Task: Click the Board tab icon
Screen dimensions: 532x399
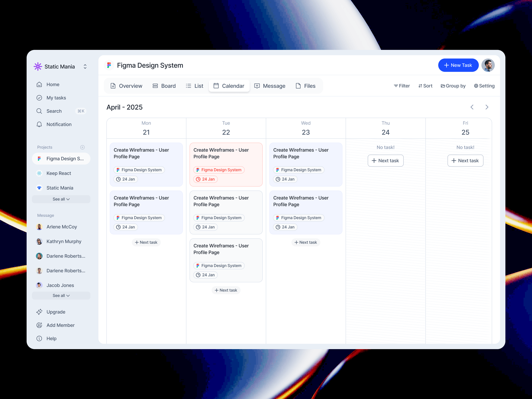Action: 155,86
